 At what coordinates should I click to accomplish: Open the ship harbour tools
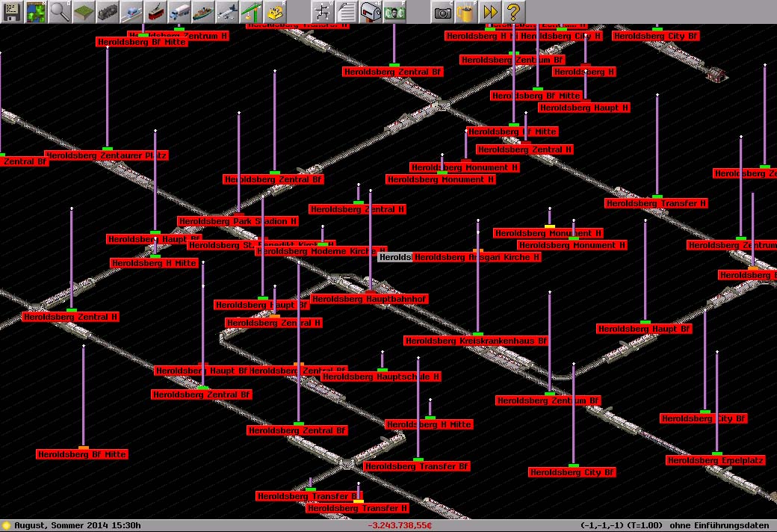pyautogui.click(x=203, y=12)
